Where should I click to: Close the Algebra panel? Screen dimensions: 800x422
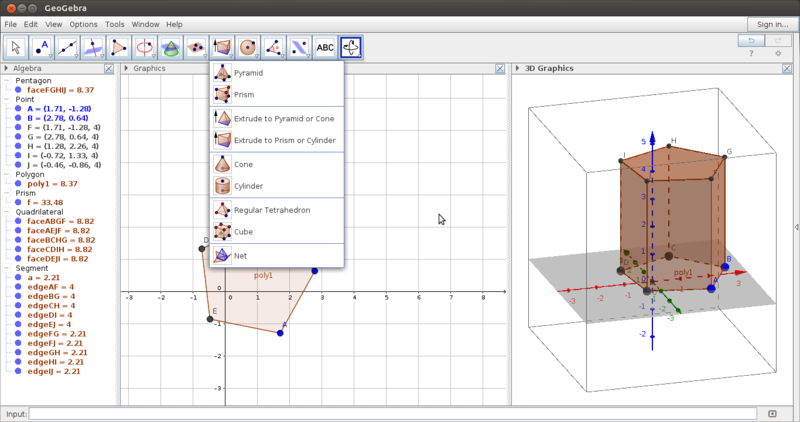click(x=109, y=68)
